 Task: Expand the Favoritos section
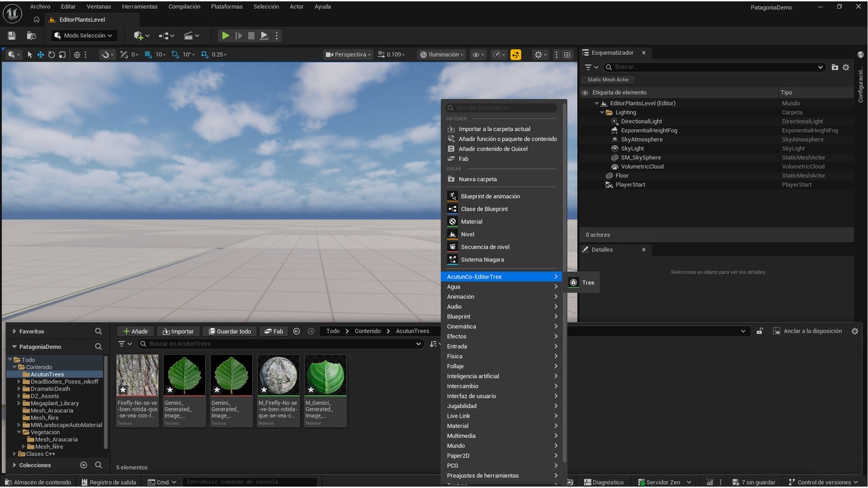[x=14, y=331]
